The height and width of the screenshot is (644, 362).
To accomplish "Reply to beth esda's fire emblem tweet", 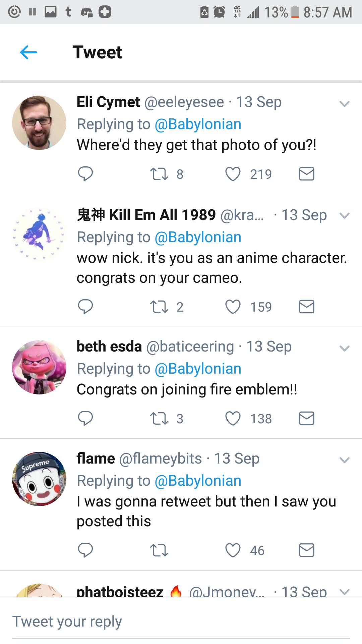I will point(85,418).
